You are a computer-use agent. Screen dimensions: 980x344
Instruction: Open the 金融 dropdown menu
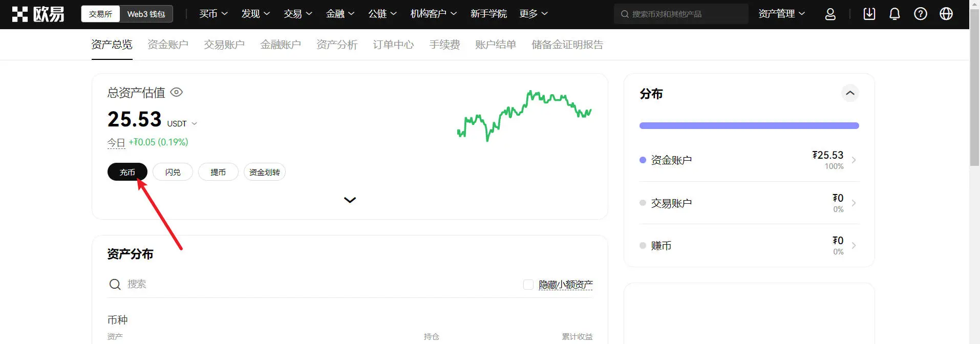(340, 14)
